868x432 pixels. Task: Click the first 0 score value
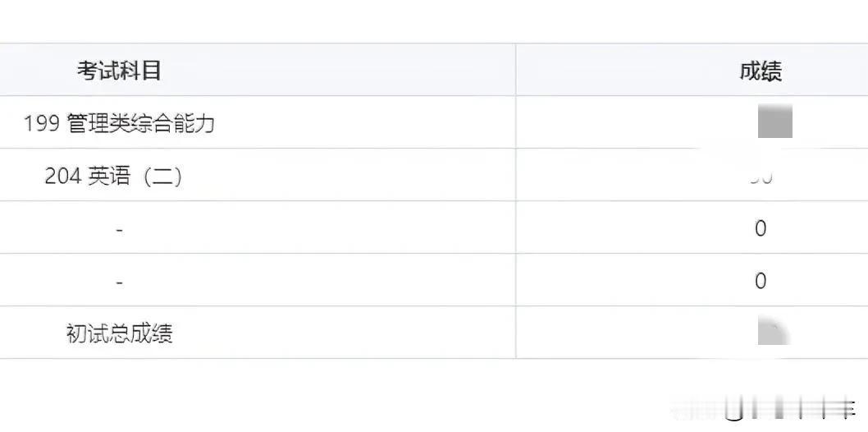(761, 228)
